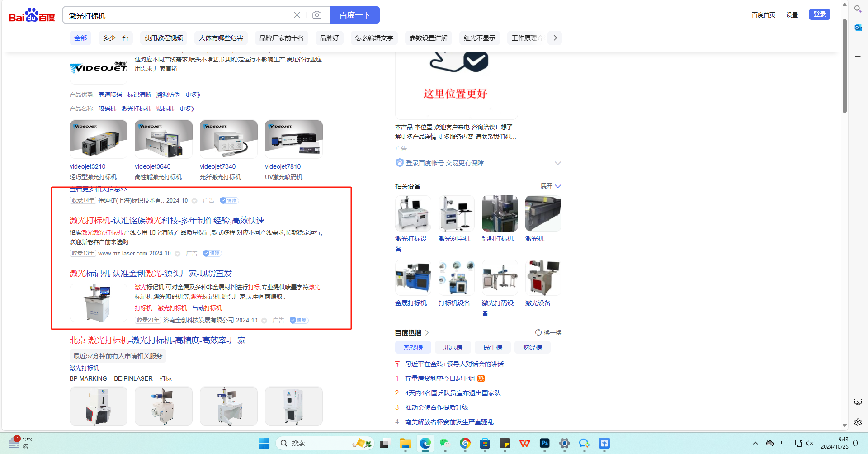Open WPS Office from taskbar
This screenshot has width=868, height=454.
[525, 443]
